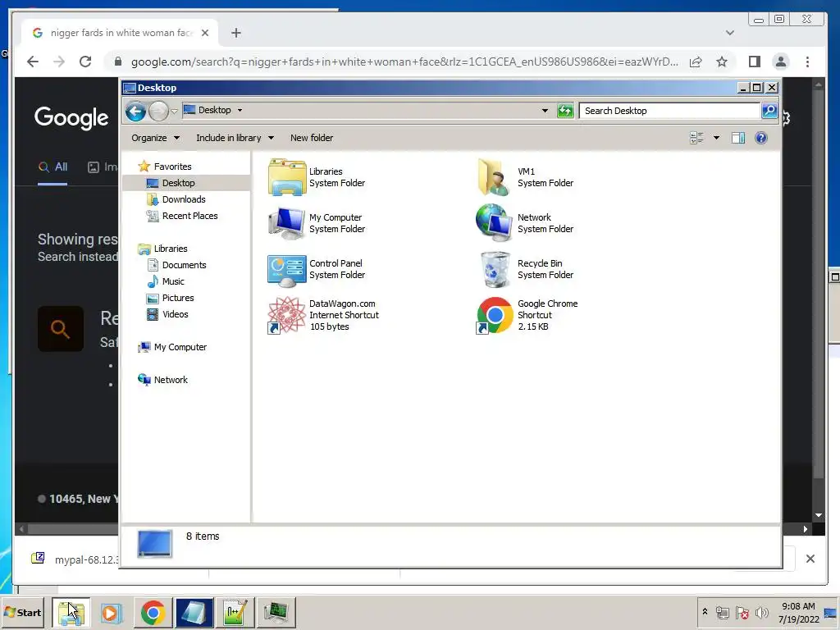Select Network in the navigation pane
Screen dimensions: 840x630
pyautogui.click(x=171, y=380)
